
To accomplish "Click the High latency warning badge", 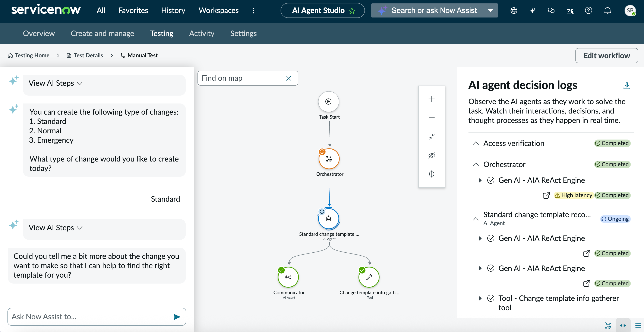I will point(573,195).
